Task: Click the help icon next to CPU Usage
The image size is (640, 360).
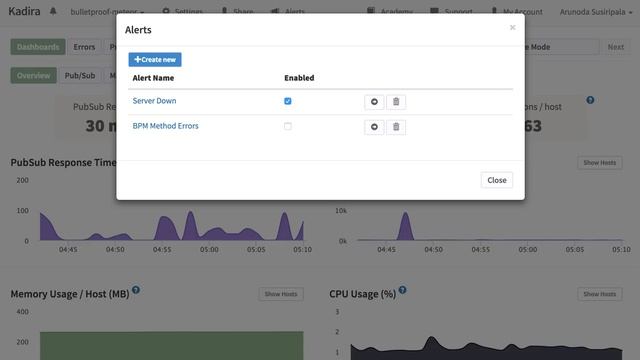Action: 402,290
